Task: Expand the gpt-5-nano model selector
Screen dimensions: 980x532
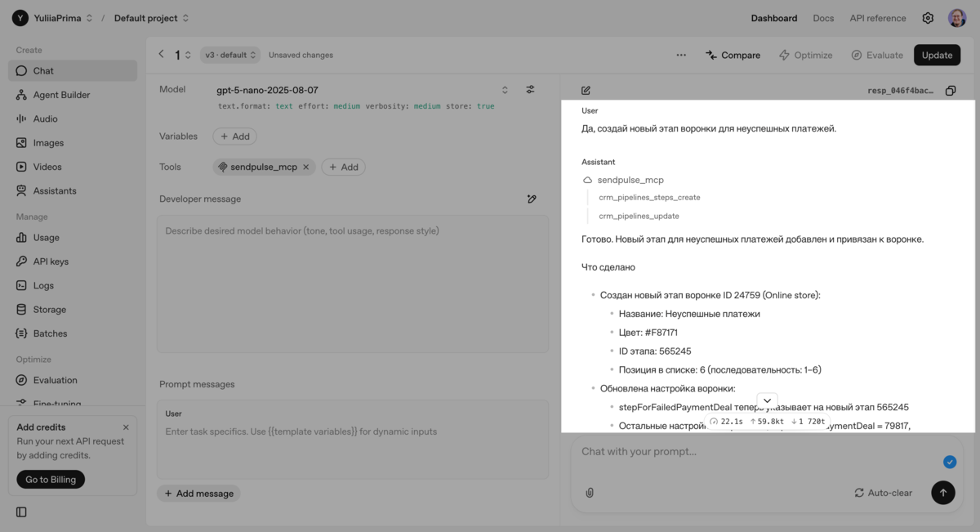Action: (505, 90)
